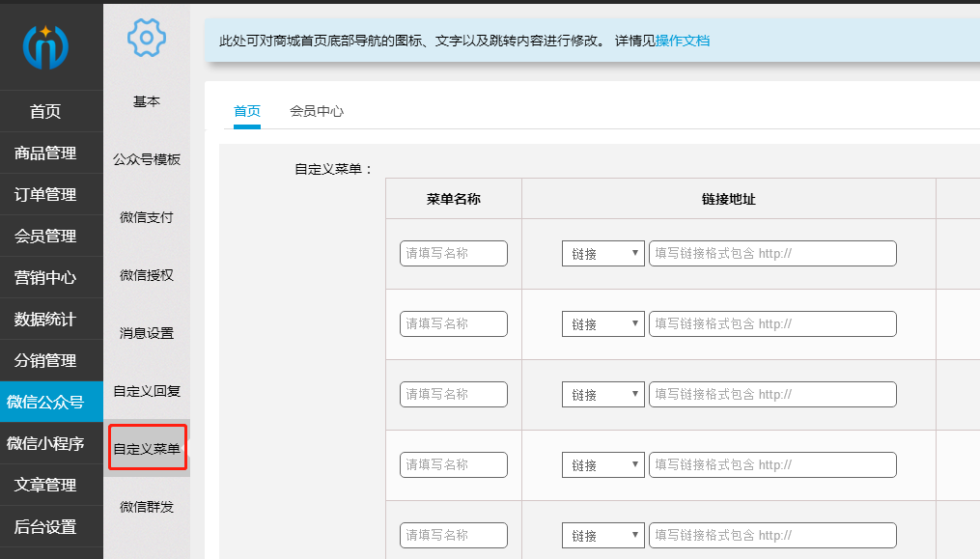Screen dimensions: 980x559
Task: Open 后台设置 at the bottom of sidebar
Action: [x=46, y=526]
